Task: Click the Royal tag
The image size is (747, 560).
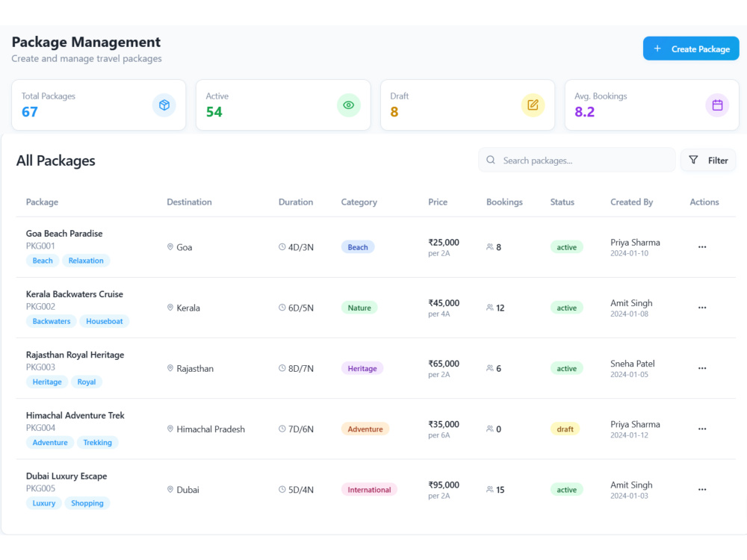Action: coord(86,382)
